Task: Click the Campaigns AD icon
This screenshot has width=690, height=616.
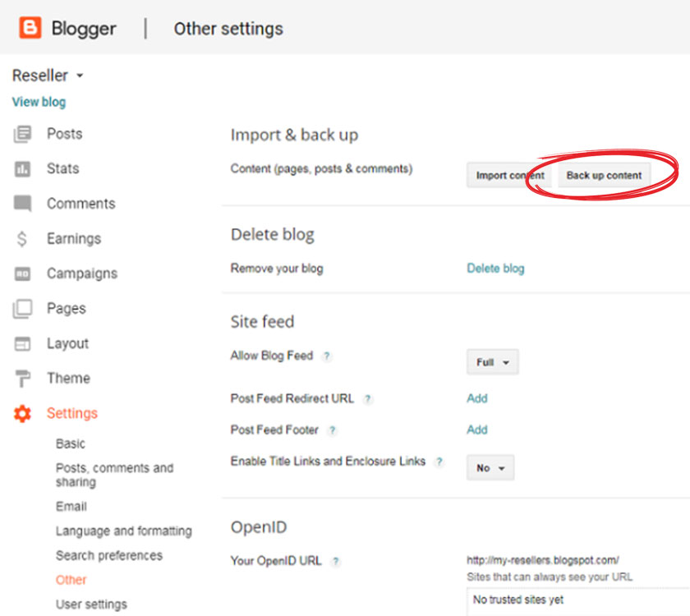Action: click(x=23, y=274)
